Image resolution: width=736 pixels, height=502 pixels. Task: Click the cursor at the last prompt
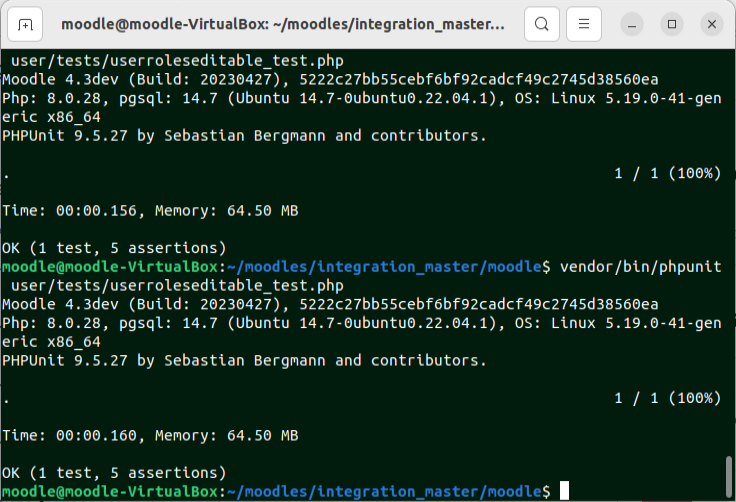click(564, 491)
